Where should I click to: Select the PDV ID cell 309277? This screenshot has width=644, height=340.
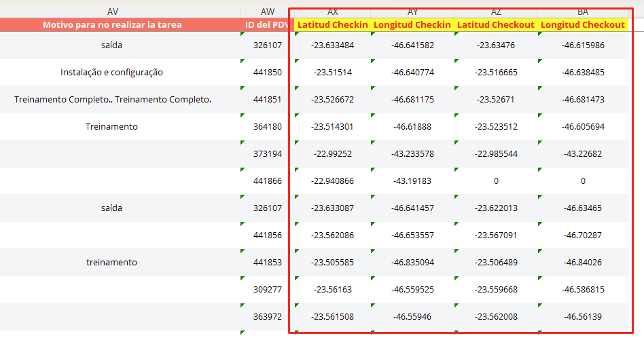pos(267,290)
